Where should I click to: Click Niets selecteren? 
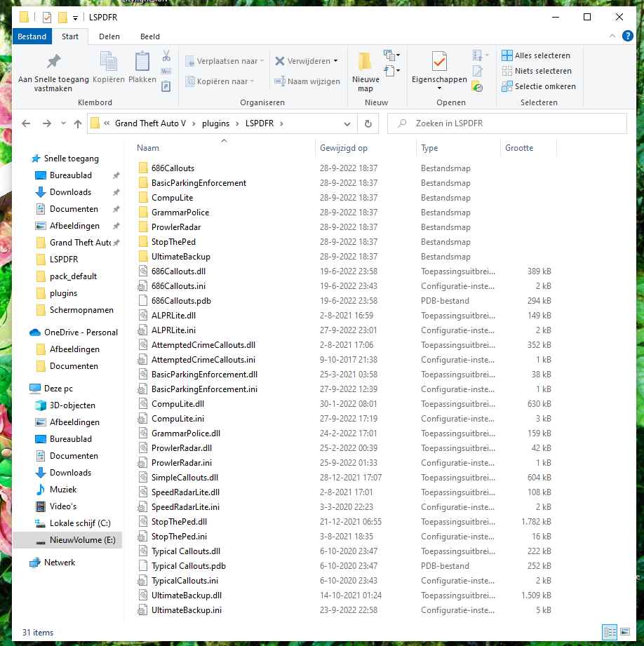(537, 71)
